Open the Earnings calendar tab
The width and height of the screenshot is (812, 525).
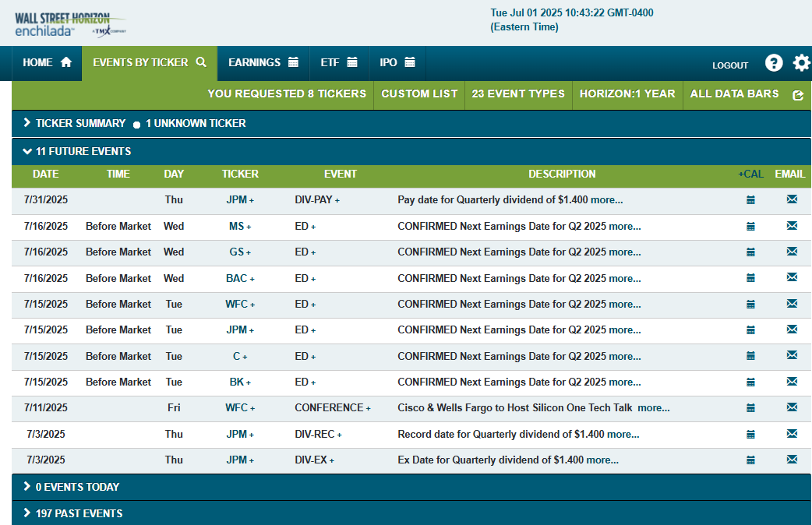(x=263, y=62)
